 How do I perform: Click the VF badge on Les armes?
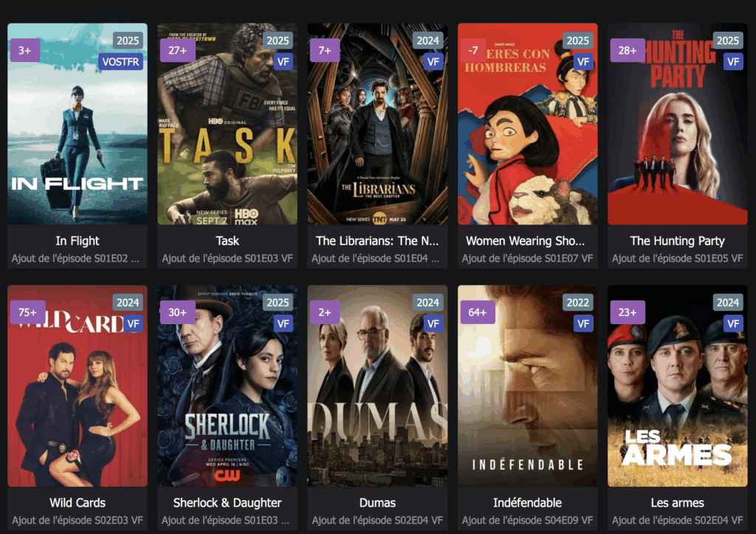click(733, 324)
